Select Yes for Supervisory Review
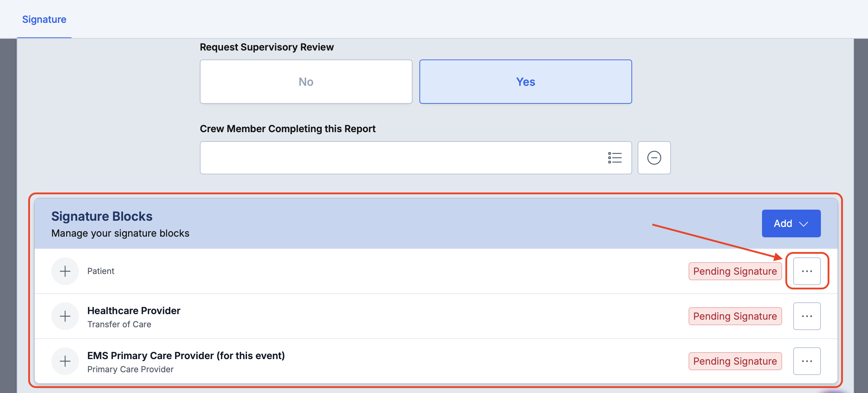Screen dimensions: 868x393 coord(525,82)
